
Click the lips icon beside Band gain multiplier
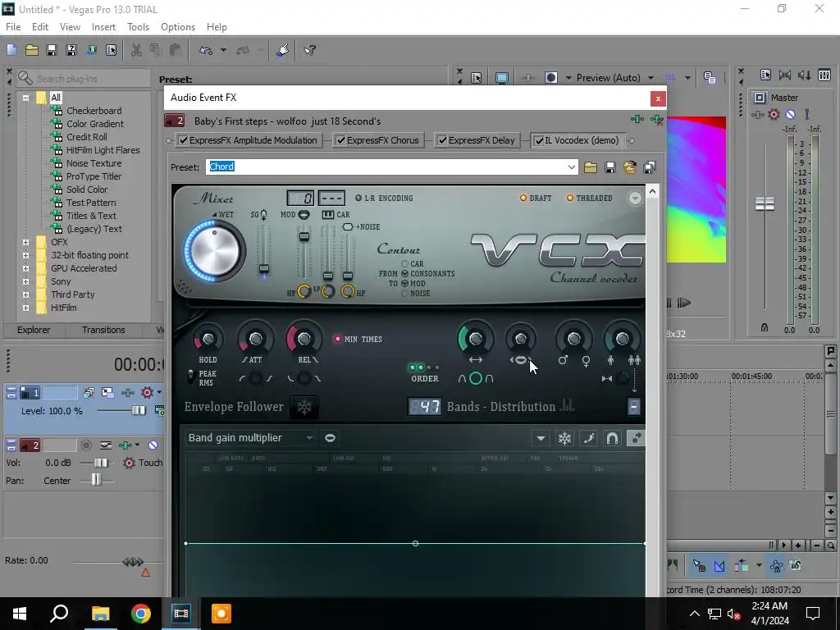click(x=330, y=438)
